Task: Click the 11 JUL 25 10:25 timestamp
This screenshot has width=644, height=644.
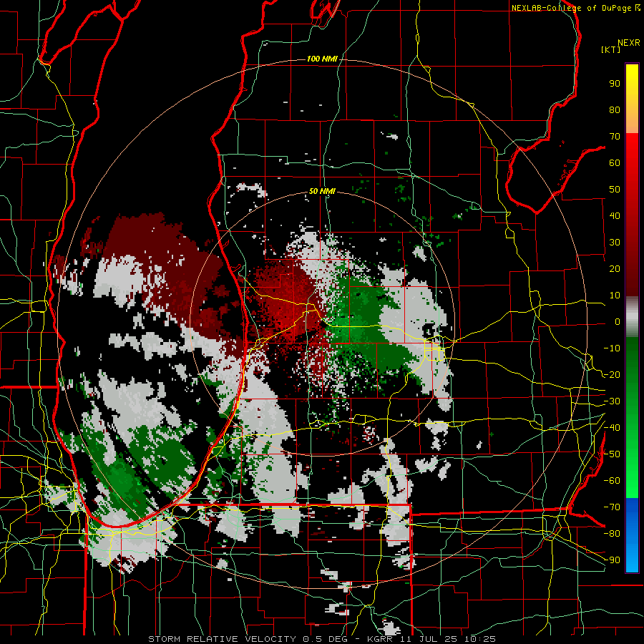Action: (x=449, y=639)
